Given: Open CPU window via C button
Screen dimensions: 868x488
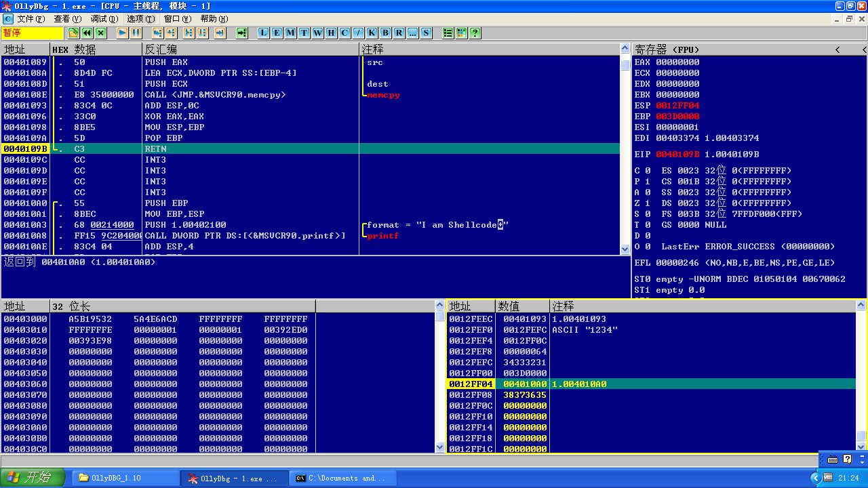Looking at the screenshot, I should [345, 33].
